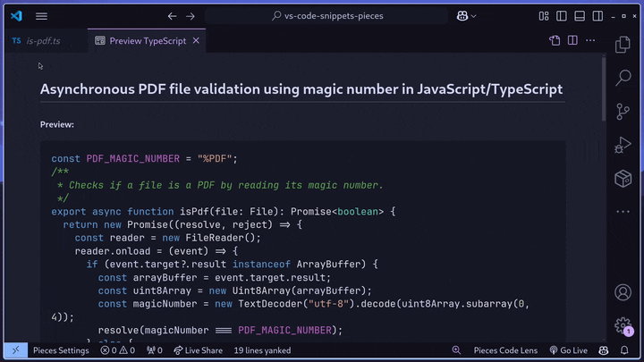Toggle Pieces Code Lens in the status bar

pos(505,350)
